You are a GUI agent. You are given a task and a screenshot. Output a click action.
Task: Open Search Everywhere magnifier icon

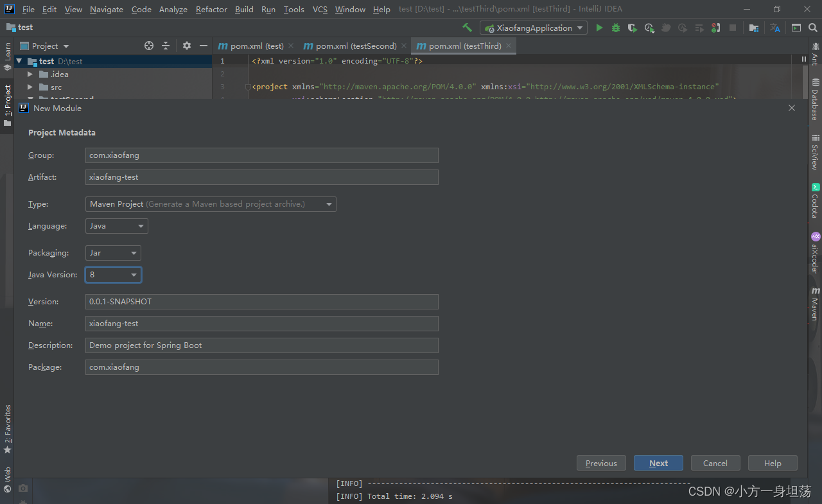[x=813, y=28]
